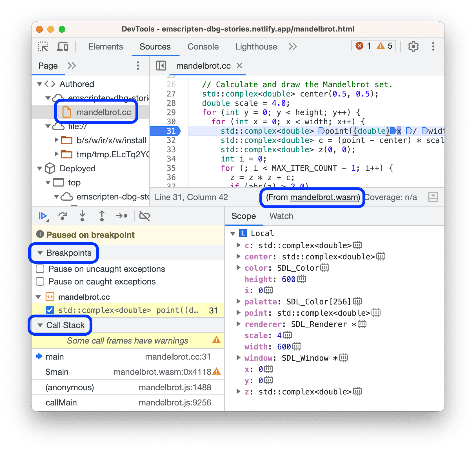Disable the line 31 breakpoint checkbox
476x453 pixels.
tap(50, 310)
